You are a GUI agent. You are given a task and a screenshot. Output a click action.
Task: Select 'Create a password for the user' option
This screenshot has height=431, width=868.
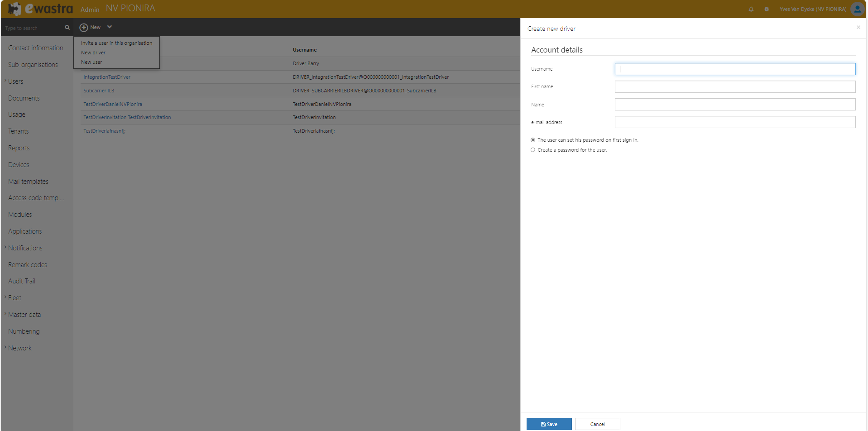[x=532, y=150]
